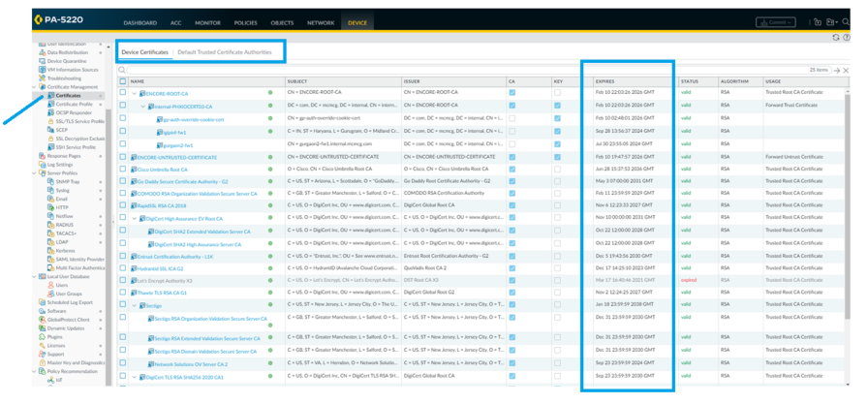Open the NETWORK tab
Viewport: 868px width, 404px height.
point(321,23)
